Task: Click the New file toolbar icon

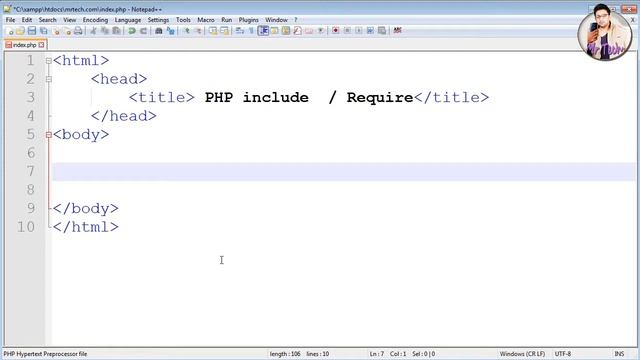Action: tap(10, 31)
